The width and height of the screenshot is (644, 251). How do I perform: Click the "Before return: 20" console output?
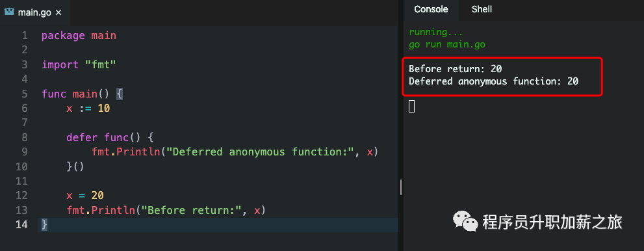tap(456, 69)
